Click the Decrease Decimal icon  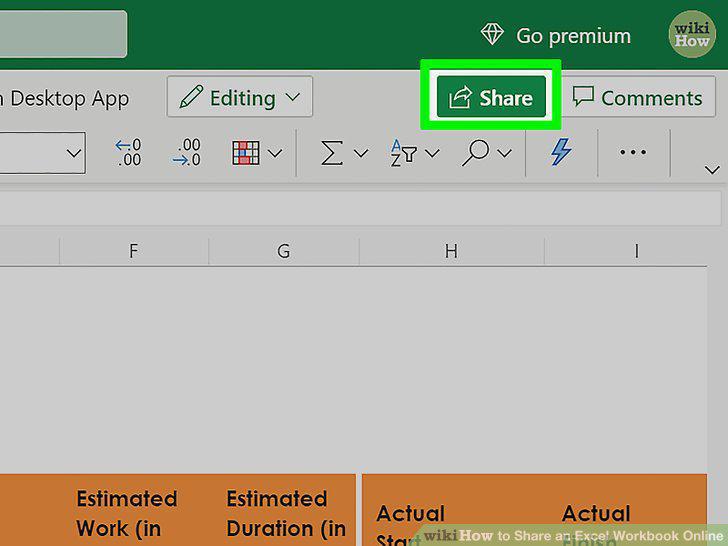[186, 152]
